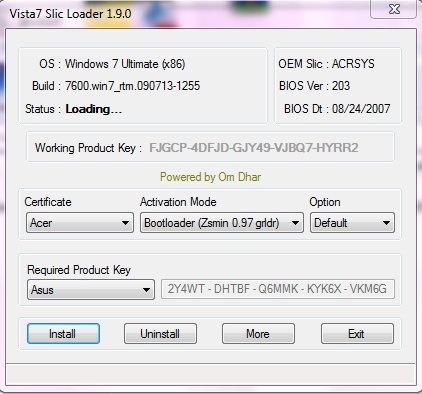The image size is (422, 394).
Task: Click the Uninstall button
Action: (160, 333)
